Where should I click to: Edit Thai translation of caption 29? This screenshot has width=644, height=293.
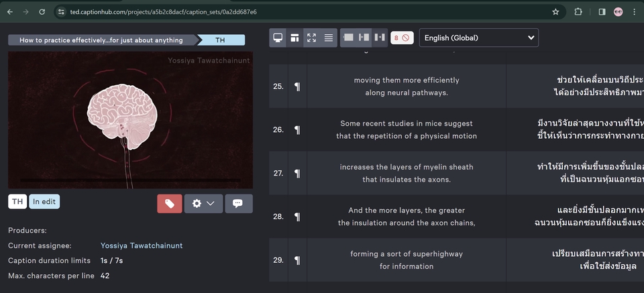click(576, 260)
